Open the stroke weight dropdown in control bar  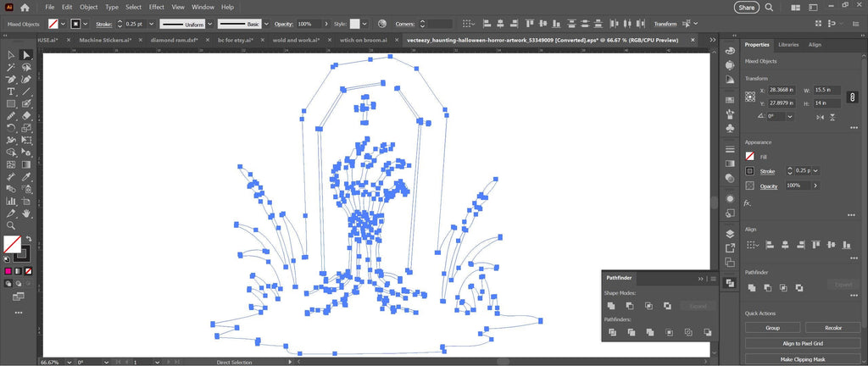pyautogui.click(x=152, y=24)
